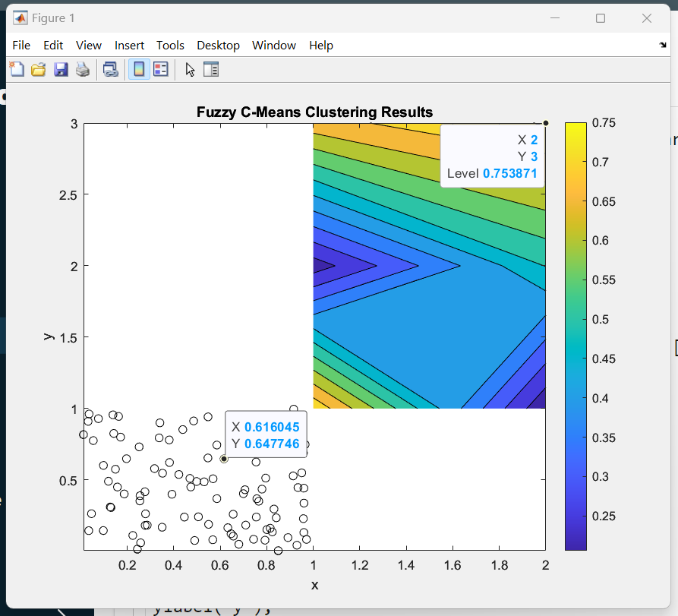This screenshot has width=678, height=616.
Task: Select the plot title 'Fuzzy C-Means Clustering Results'
Action: click(315, 112)
